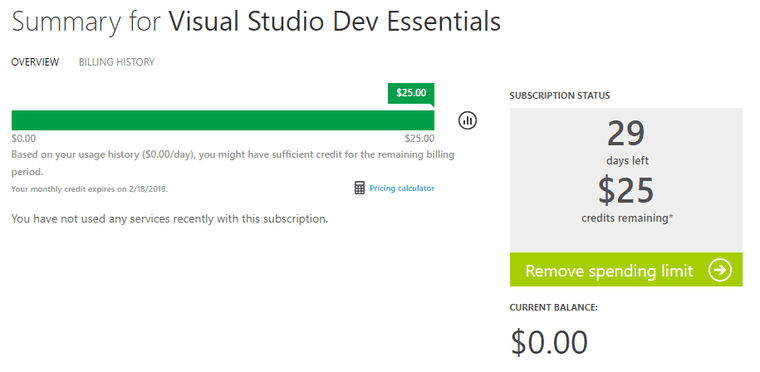This screenshot has height=372, width=760.
Task: Click the calculator icon beside Pricing calculator
Action: 359,188
